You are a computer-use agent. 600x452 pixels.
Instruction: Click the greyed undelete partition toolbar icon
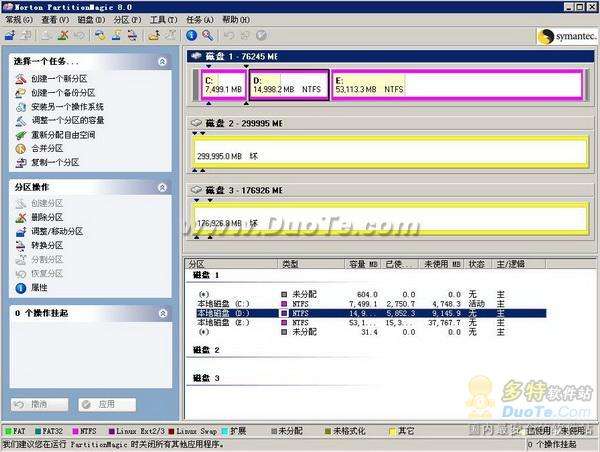[79, 35]
